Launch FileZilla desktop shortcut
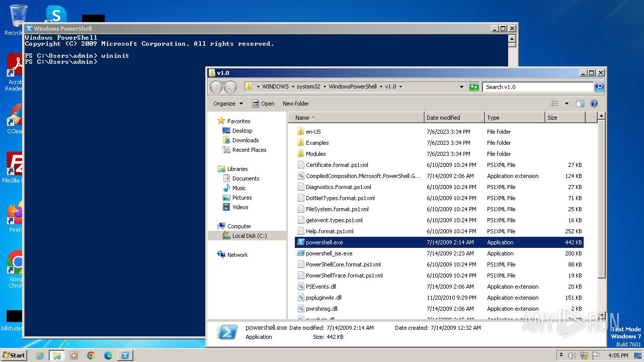644x362 pixels. pyautogui.click(x=14, y=167)
